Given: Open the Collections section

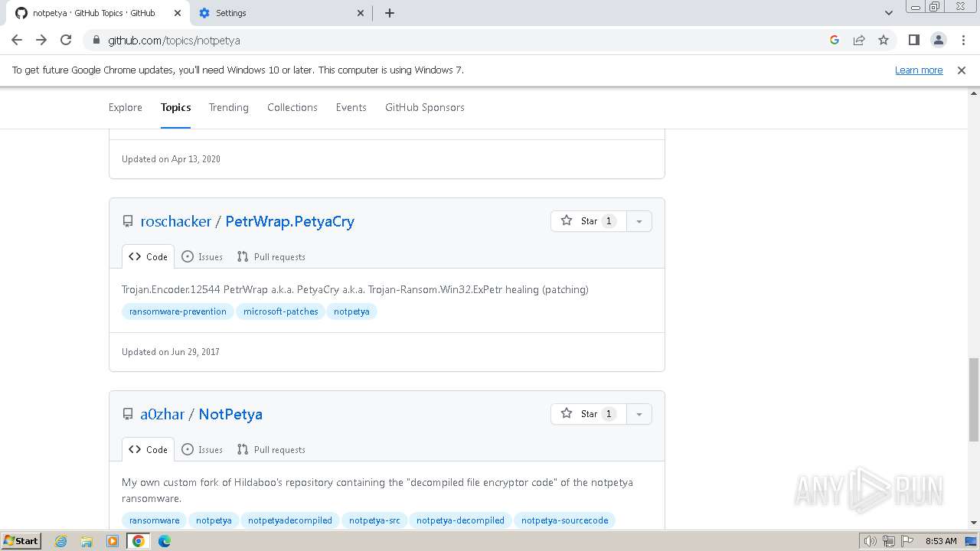Looking at the screenshot, I should pos(292,107).
